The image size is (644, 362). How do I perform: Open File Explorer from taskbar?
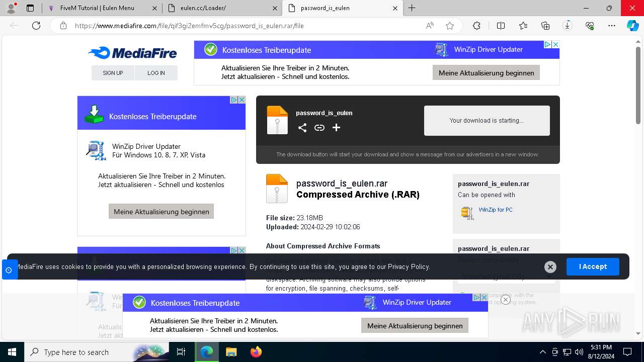pyautogui.click(x=231, y=352)
